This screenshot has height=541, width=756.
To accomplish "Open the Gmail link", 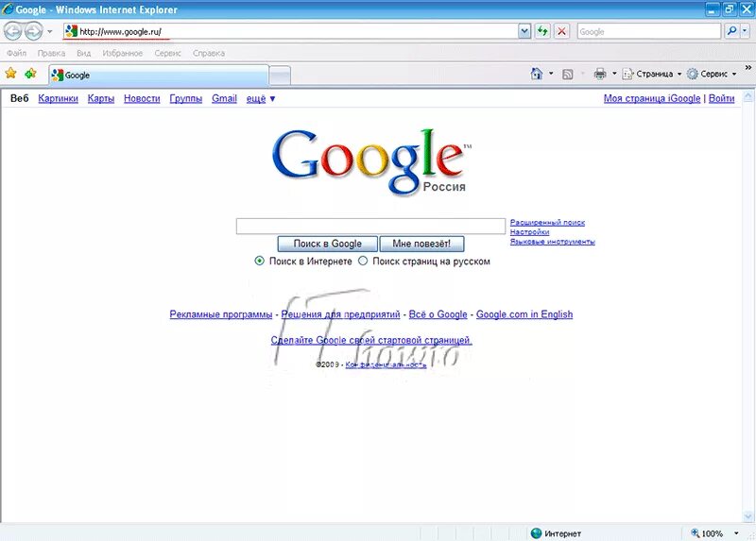I will point(224,98).
